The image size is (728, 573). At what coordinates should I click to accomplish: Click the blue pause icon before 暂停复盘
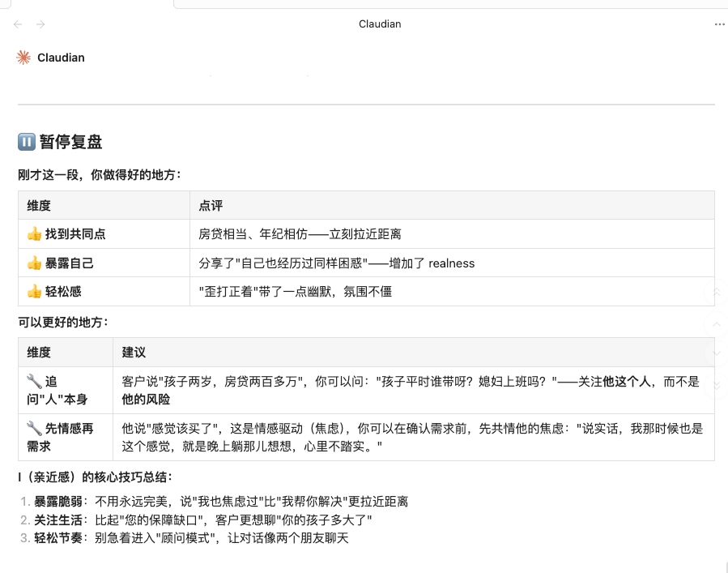(x=27, y=142)
